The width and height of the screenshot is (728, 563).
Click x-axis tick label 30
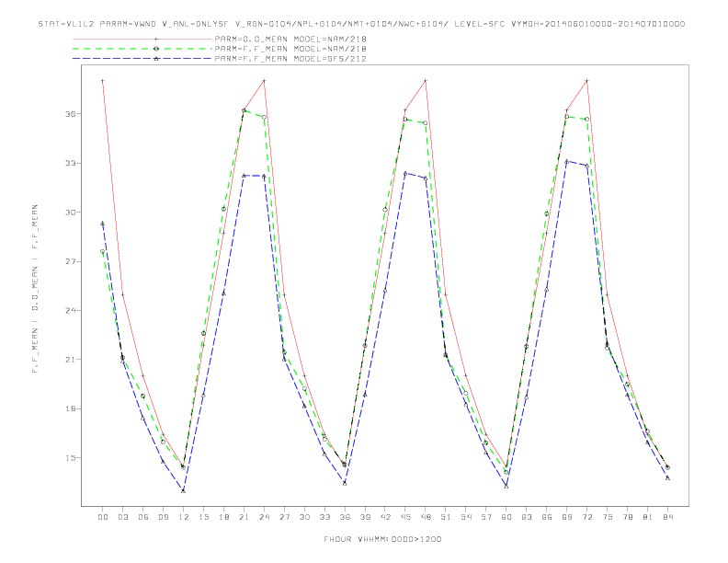click(304, 517)
